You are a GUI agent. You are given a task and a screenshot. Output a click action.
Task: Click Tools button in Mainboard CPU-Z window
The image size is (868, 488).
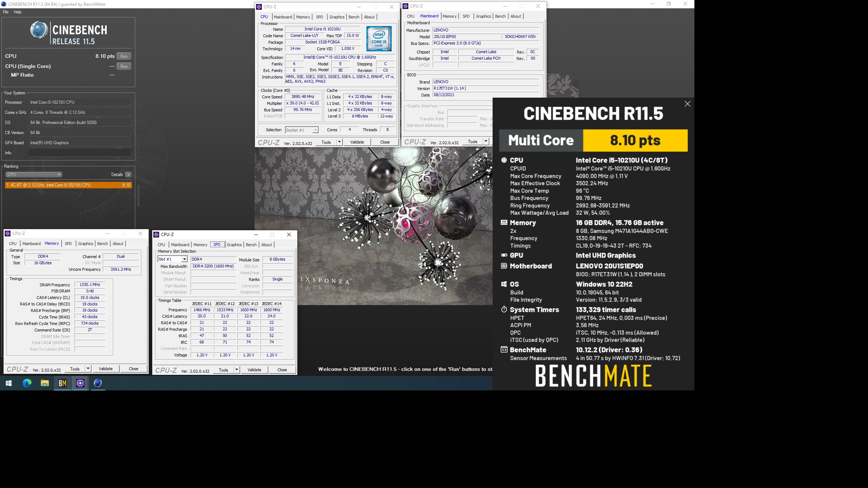coord(473,141)
